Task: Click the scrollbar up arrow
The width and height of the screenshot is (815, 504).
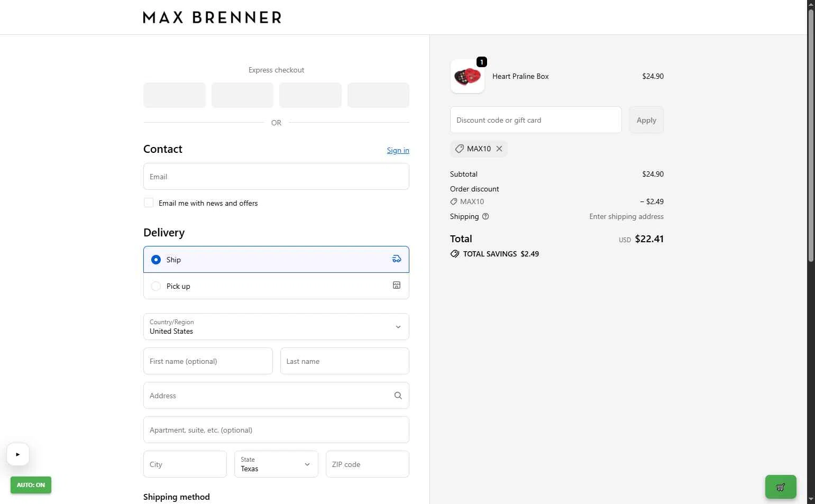Action: coord(811,4)
